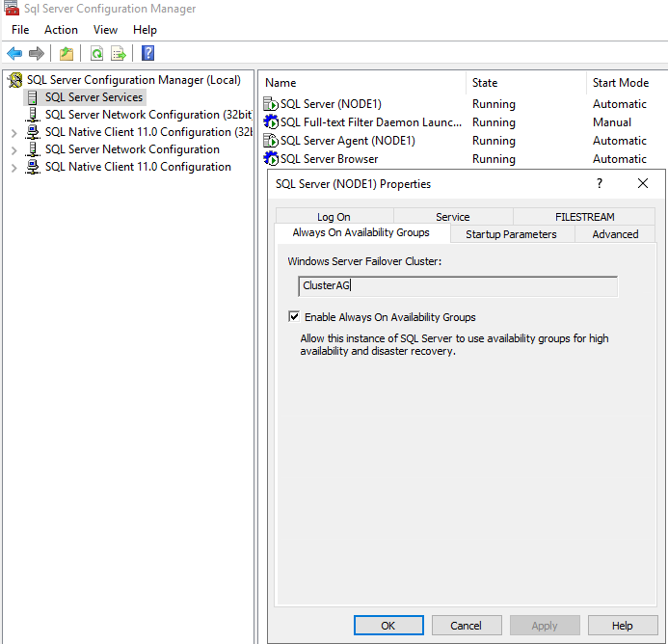This screenshot has height=644, width=668.
Task: Click the Refresh toolbar icon
Action: 96,53
